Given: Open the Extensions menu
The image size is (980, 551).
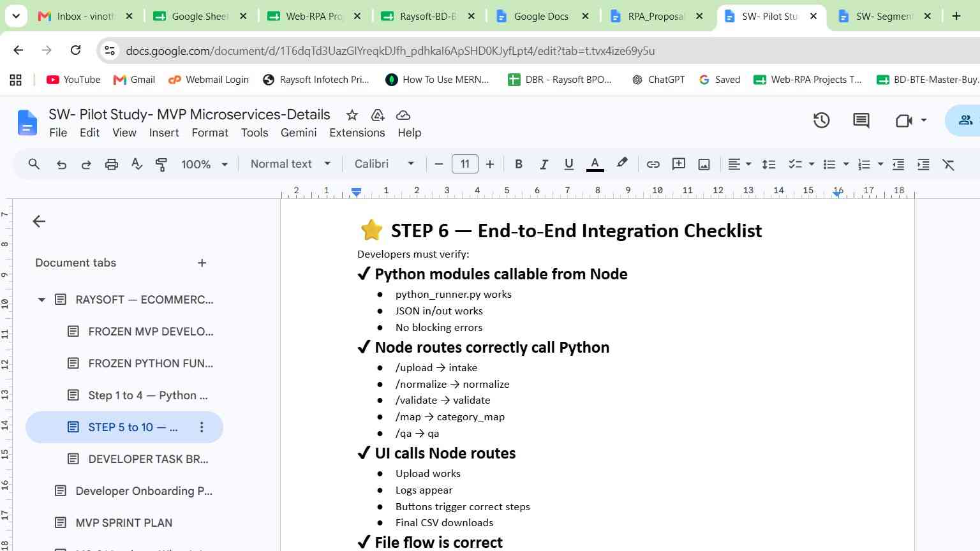Looking at the screenshot, I should pyautogui.click(x=357, y=133).
